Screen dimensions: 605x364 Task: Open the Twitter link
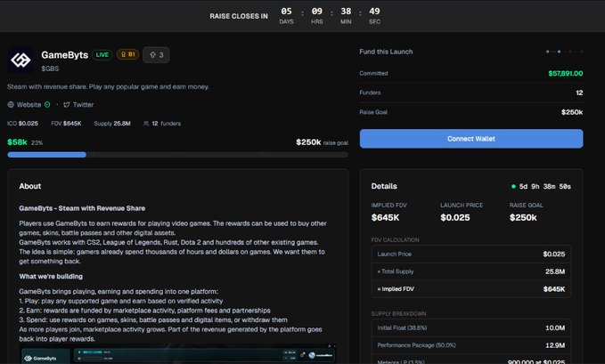pyautogui.click(x=83, y=105)
